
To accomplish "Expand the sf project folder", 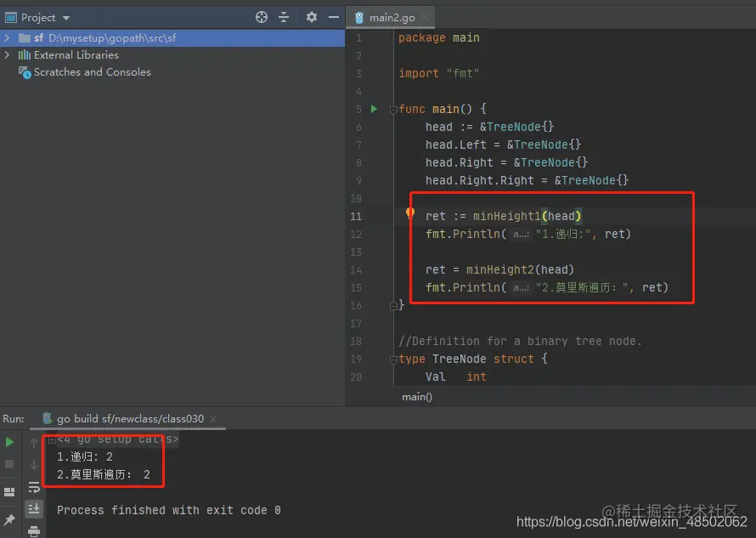I will coord(7,37).
